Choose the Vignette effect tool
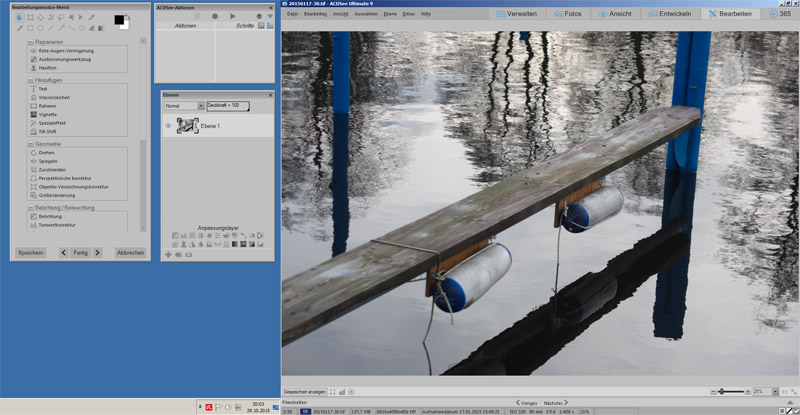This screenshot has width=800, height=415. [47, 114]
